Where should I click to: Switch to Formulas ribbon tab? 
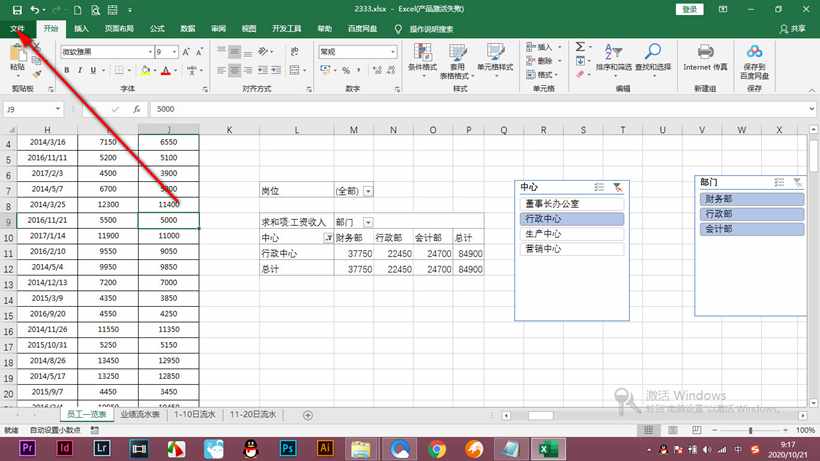pos(157,29)
